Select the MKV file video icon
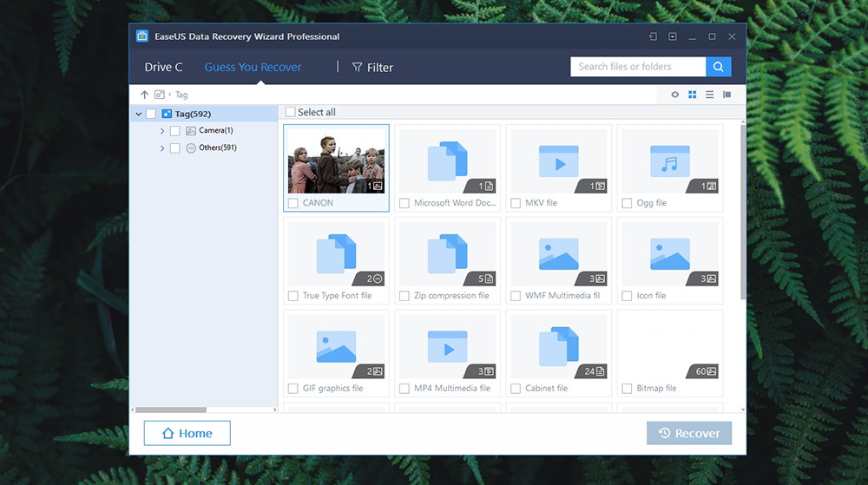 (x=558, y=161)
